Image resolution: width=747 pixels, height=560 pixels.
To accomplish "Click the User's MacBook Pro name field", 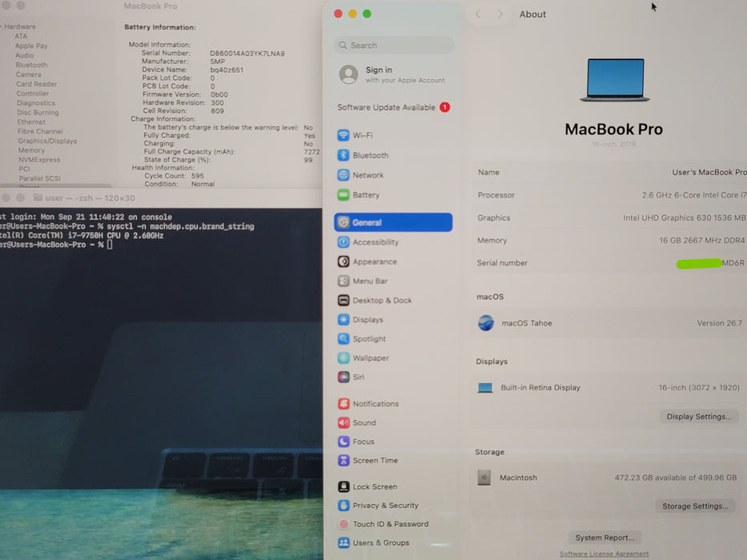I will pyautogui.click(x=709, y=172).
